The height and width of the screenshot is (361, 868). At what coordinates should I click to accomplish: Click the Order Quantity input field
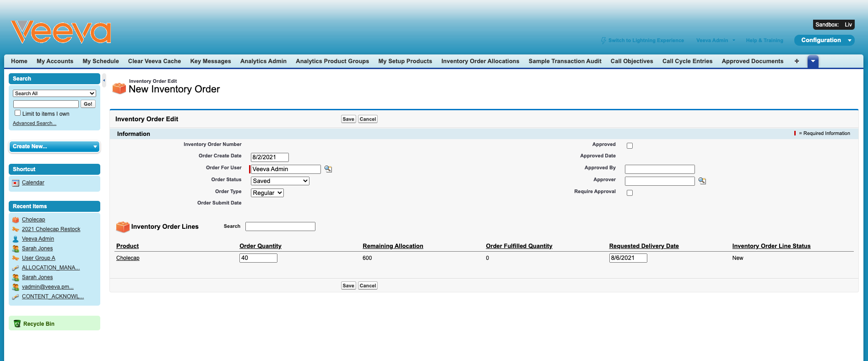(258, 258)
